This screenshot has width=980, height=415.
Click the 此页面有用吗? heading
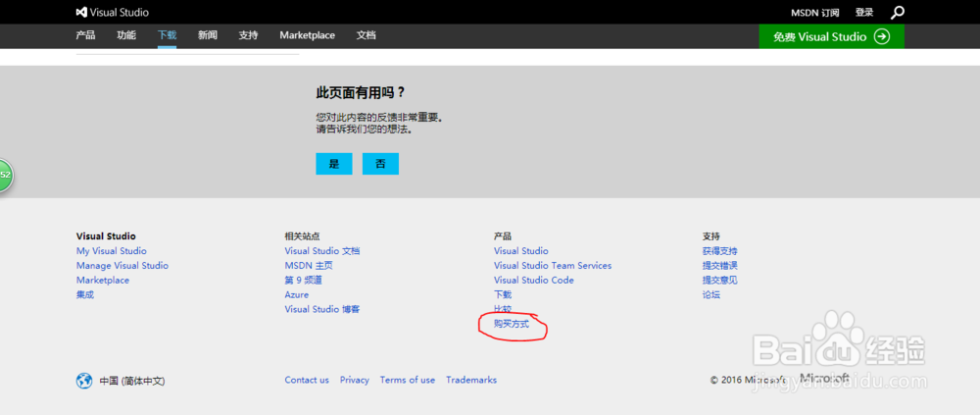[x=361, y=93]
